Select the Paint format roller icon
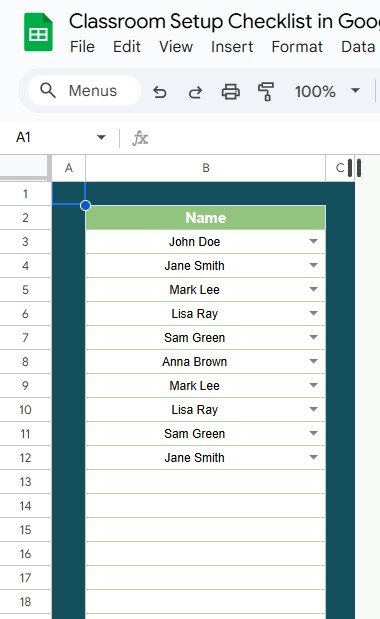 pyautogui.click(x=266, y=92)
